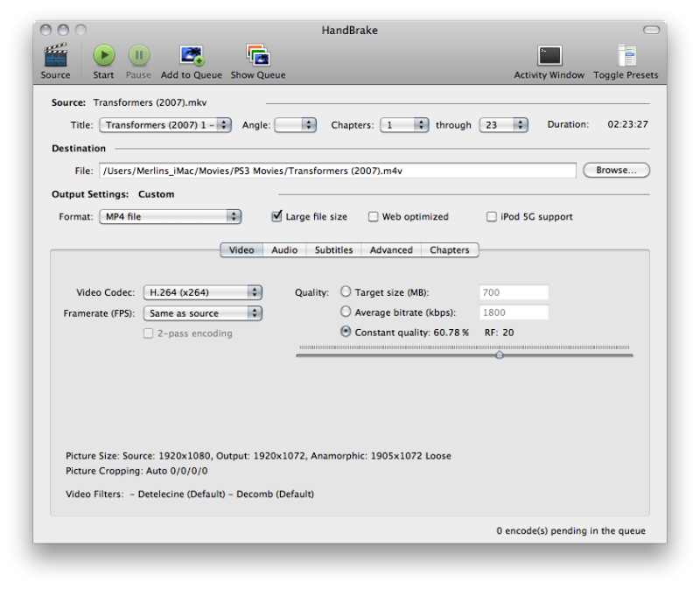Switch to the Video tab

pyautogui.click(x=241, y=250)
